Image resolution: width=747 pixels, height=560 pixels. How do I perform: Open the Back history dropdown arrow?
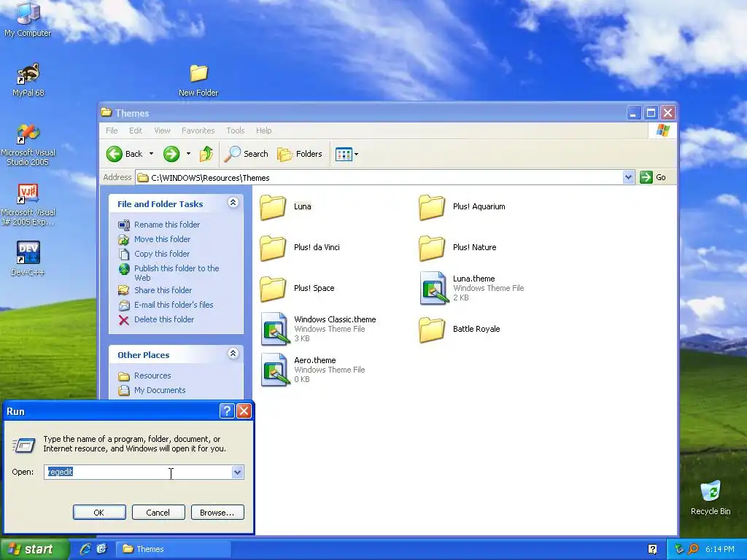[151, 154]
